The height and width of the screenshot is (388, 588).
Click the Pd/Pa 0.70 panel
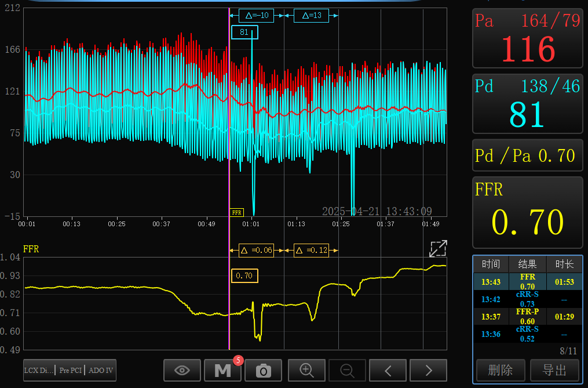pos(528,155)
